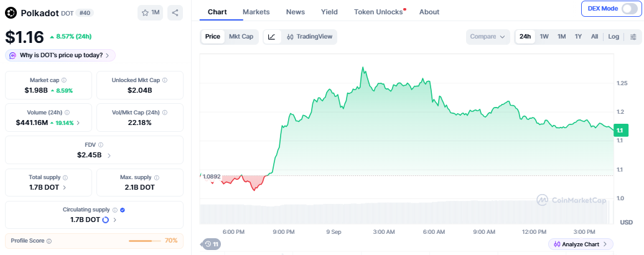Click the verified checkmark badge by Circulating supply
Image resolution: width=644 pixels, height=255 pixels.
coord(123,210)
